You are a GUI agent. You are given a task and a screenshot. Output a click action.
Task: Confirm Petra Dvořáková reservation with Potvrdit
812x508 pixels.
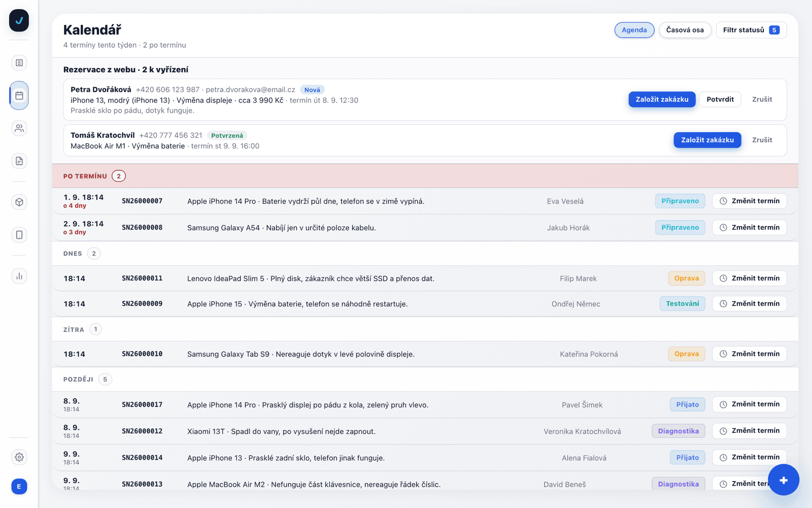pos(720,100)
